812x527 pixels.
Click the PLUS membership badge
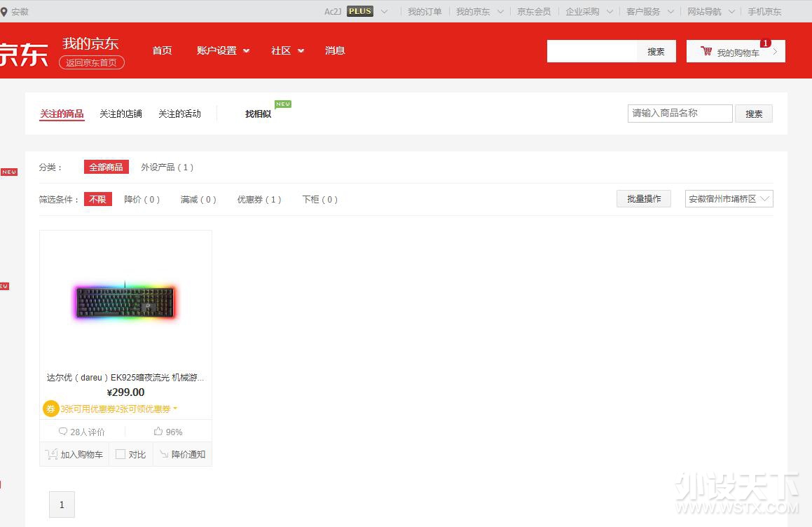click(360, 11)
